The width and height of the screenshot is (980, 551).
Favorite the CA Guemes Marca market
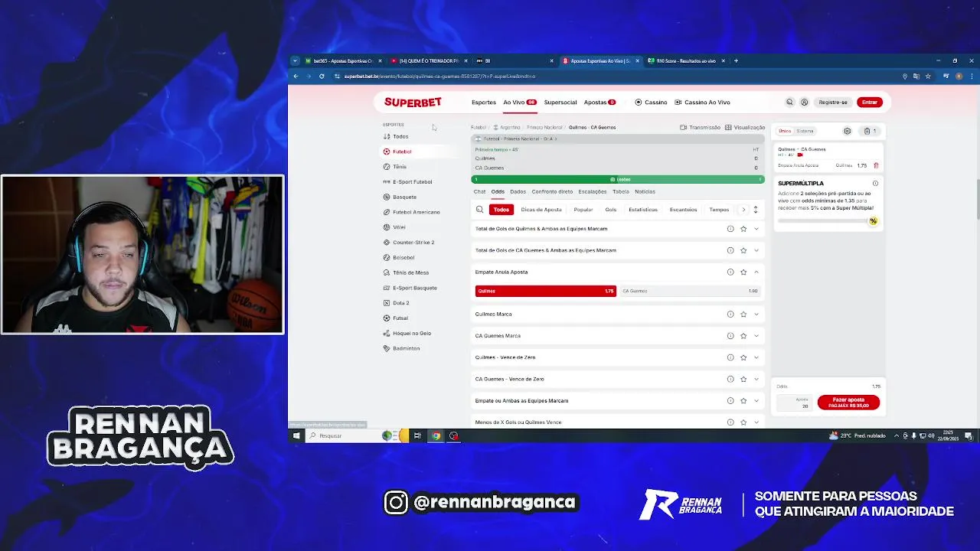(x=743, y=335)
